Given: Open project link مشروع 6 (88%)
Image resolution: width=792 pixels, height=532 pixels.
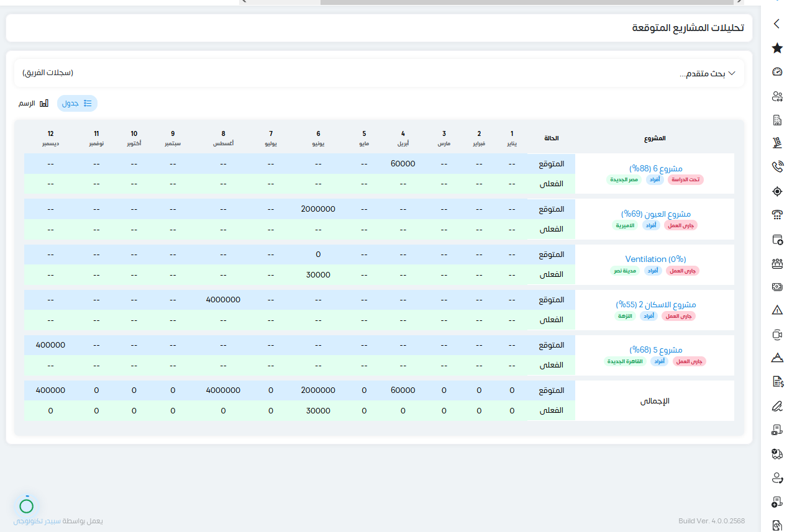Looking at the screenshot, I should (655, 168).
